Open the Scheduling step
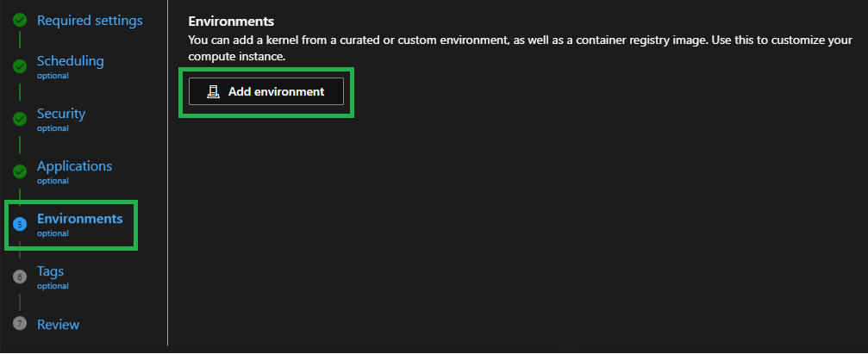Image resolution: width=868 pixels, height=354 pixels. tap(70, 61)
